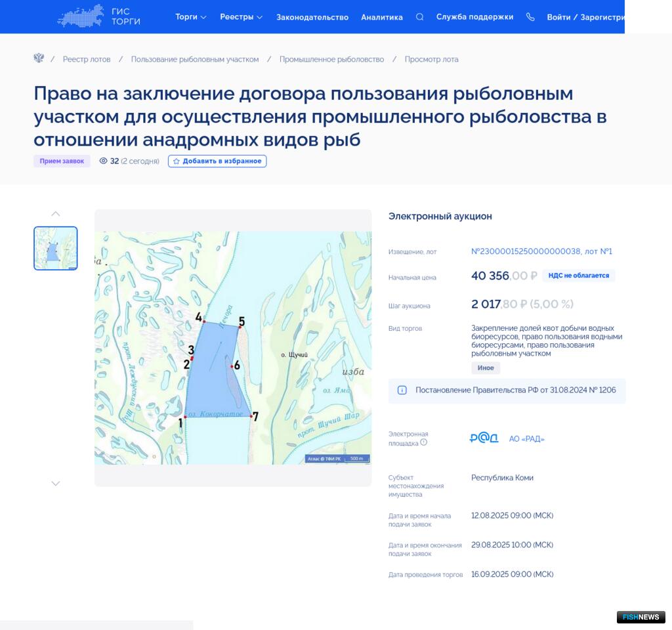The image size is (672, 630).
Task: Open notice number №23000015250000000038 link
Action: point(526,251)
